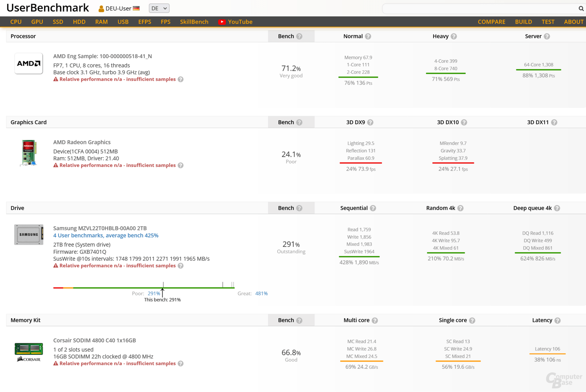This screenshot has height=392, width=586.
Task: Click the drive 291% bench score
Action: pos(291,244)
